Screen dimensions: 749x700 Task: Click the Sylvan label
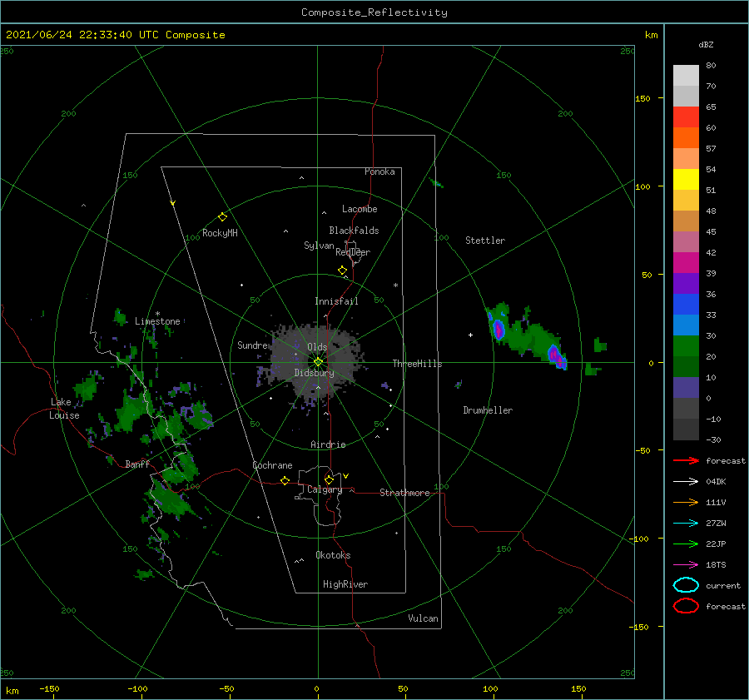319,246
